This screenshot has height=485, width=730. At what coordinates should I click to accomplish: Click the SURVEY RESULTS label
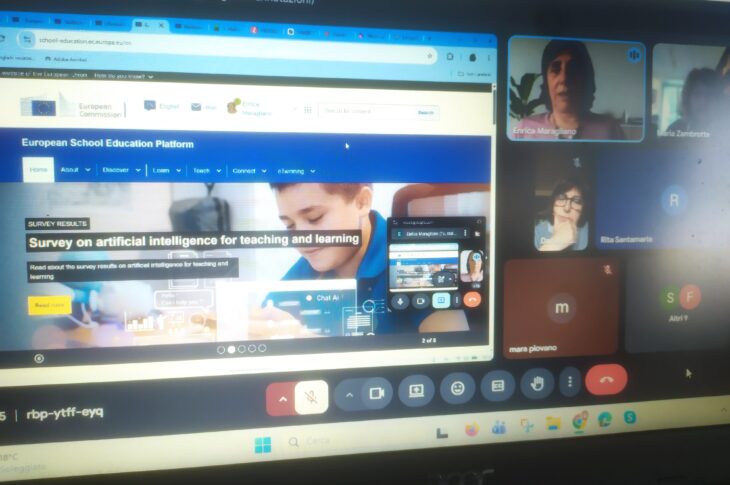[x=57, y=224]
